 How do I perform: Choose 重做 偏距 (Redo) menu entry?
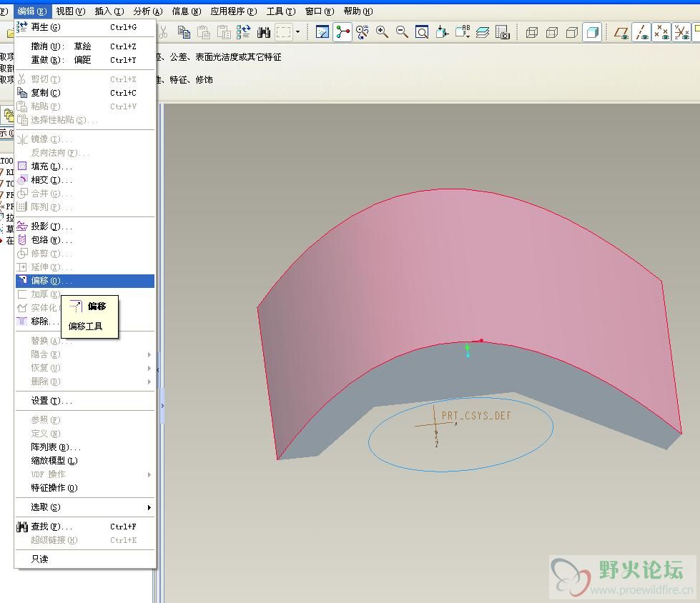tap(85, 60)
